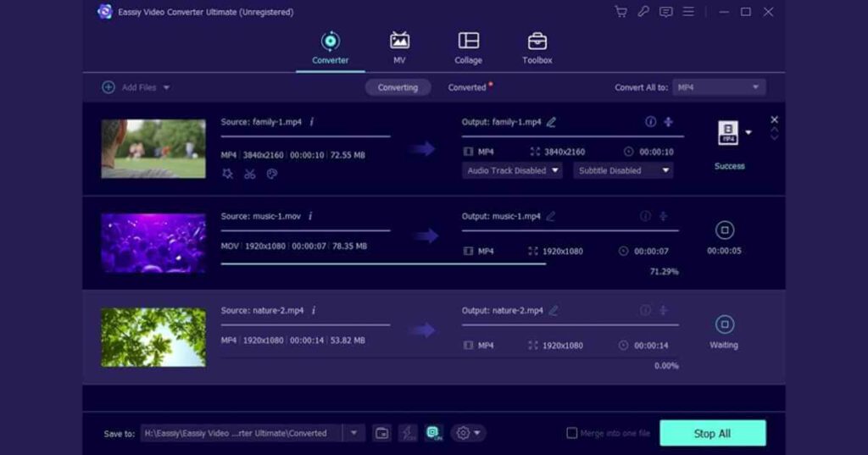The height and width of the screenshot is (455, 868).
Task: Select the Converting tab
Action: pos(398,87)
